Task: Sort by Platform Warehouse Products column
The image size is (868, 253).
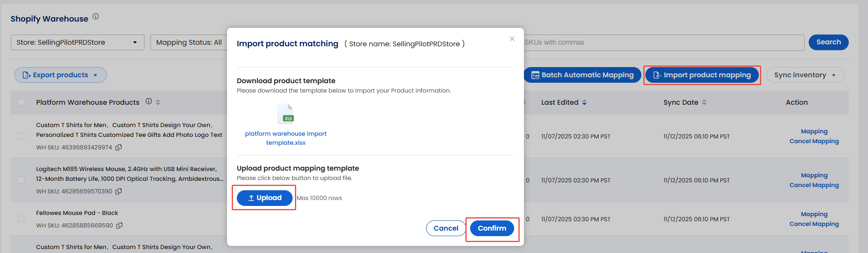Action: click(158, 102)
